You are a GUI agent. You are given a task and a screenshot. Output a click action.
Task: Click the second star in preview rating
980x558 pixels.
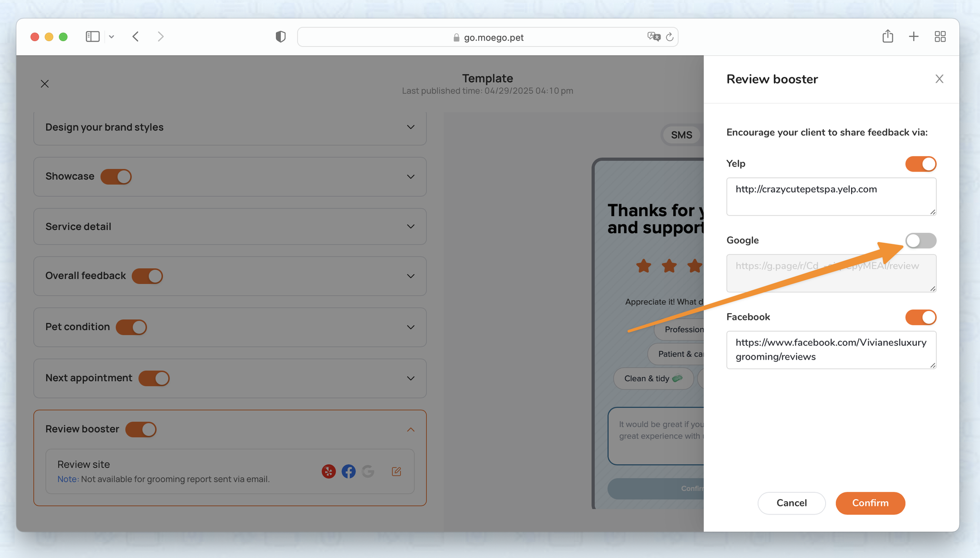tap(669, 266)
